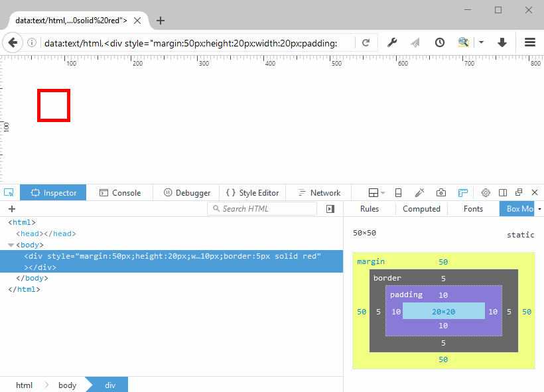
Task: Switch to the Console tab
Action: coord(120,192)
